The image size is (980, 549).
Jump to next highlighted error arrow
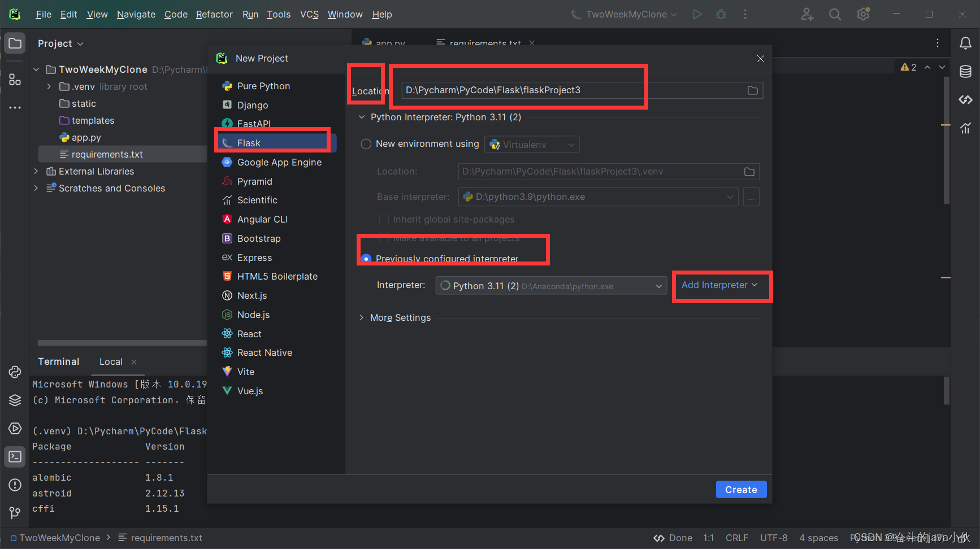coord(942,67)
